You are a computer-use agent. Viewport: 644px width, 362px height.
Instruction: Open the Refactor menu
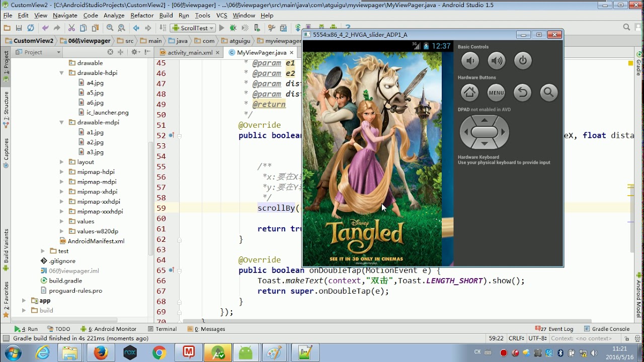(x=142, y=16)
